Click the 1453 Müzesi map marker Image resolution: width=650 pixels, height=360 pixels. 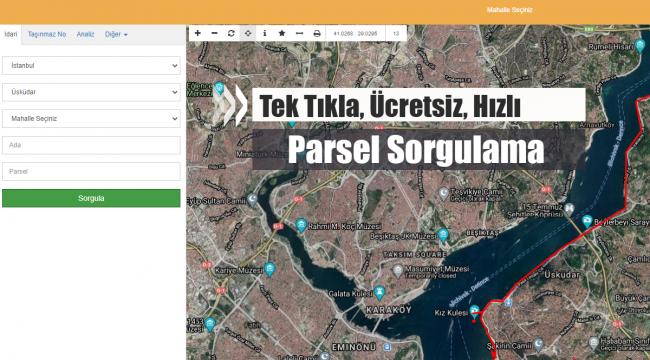(x=211, y=324)
